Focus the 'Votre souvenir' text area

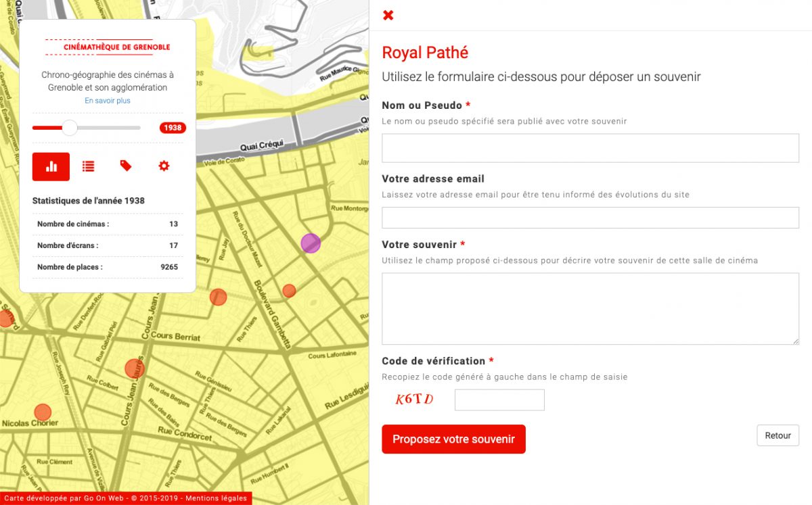(x=590, y=308)
